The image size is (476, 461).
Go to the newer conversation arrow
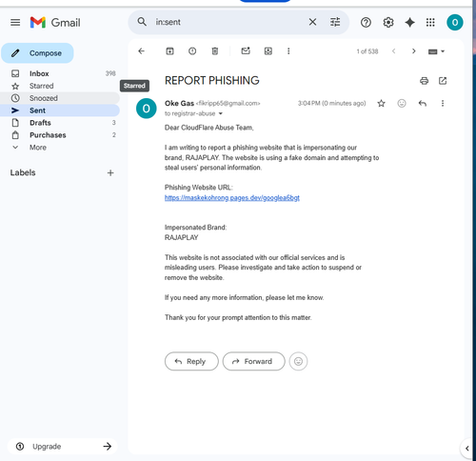click(393, 51)
